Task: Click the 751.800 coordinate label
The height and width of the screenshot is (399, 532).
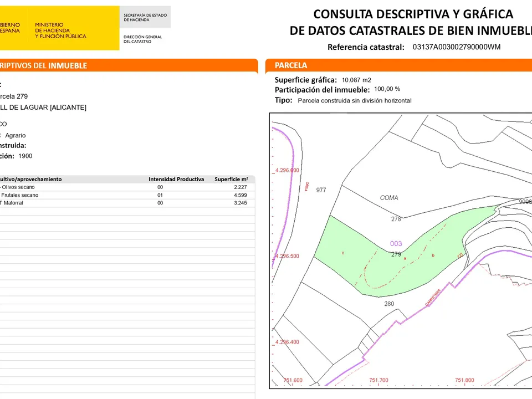Action: point(464,380)
